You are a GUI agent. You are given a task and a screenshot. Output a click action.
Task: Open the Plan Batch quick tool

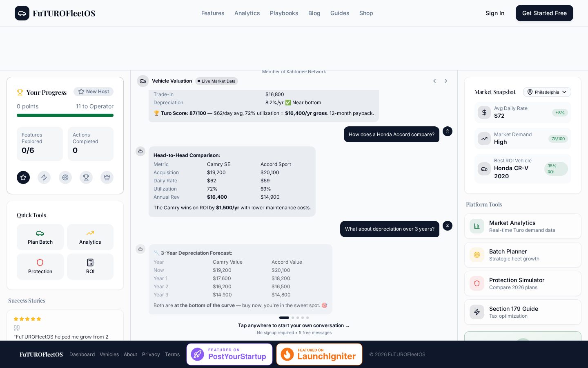click(x=40, y=237)
